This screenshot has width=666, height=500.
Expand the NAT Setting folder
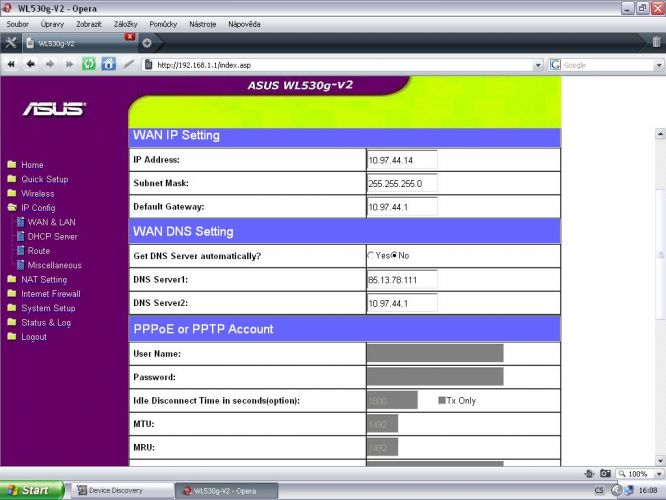[12, 279]
